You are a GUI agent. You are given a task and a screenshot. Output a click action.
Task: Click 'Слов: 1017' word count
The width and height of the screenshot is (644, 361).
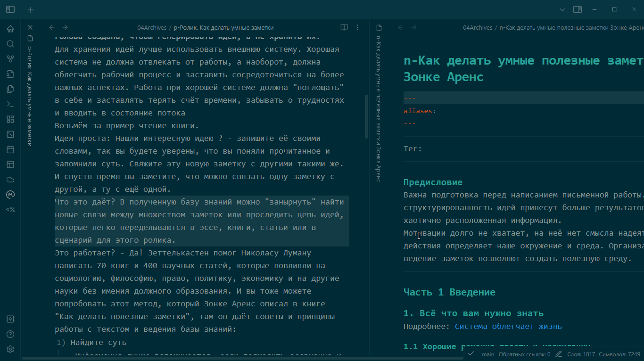tap(581, 354)
